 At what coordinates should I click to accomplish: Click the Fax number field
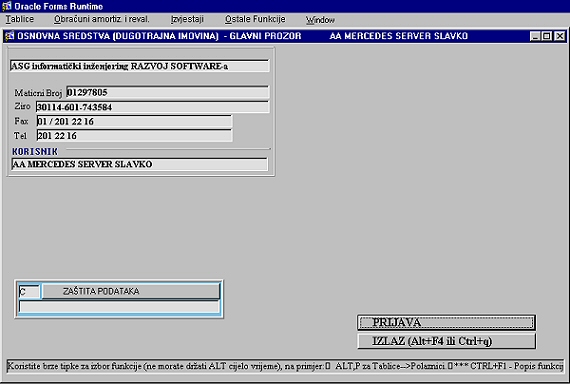(134, 121)
